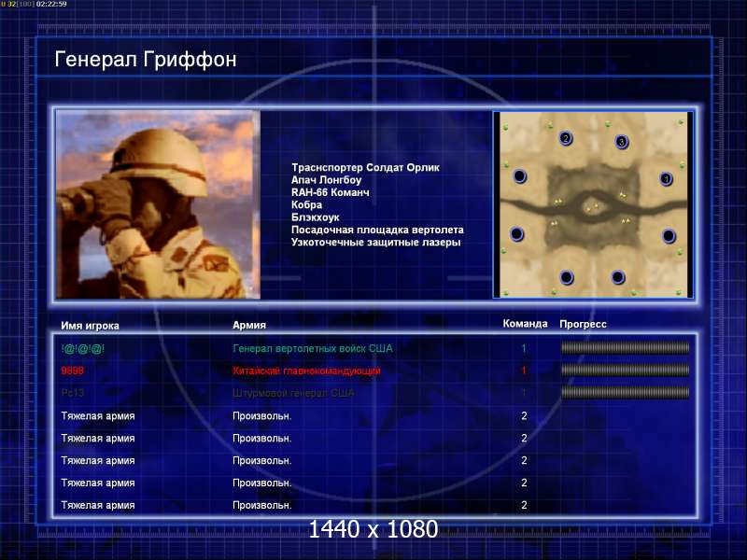Click army 'Китайский главнокомандующий'
The width and height of the screenshot is (747, 560).
(306, 371)
